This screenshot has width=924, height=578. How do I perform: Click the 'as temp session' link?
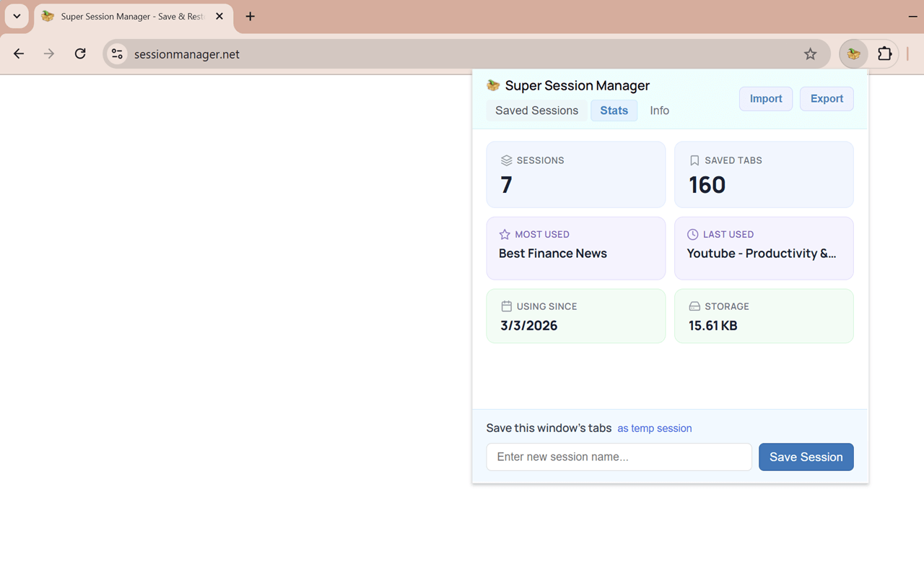(x=655, y=428)
